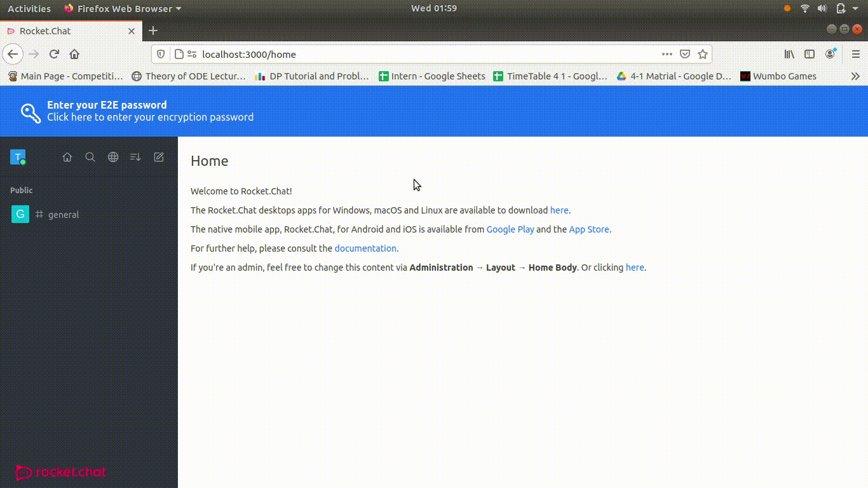Screen dimensions: 868x488
Task: Open 'TimeTable 4 1 - Googl...' bookmark
Action: click(x=550, y=76)
